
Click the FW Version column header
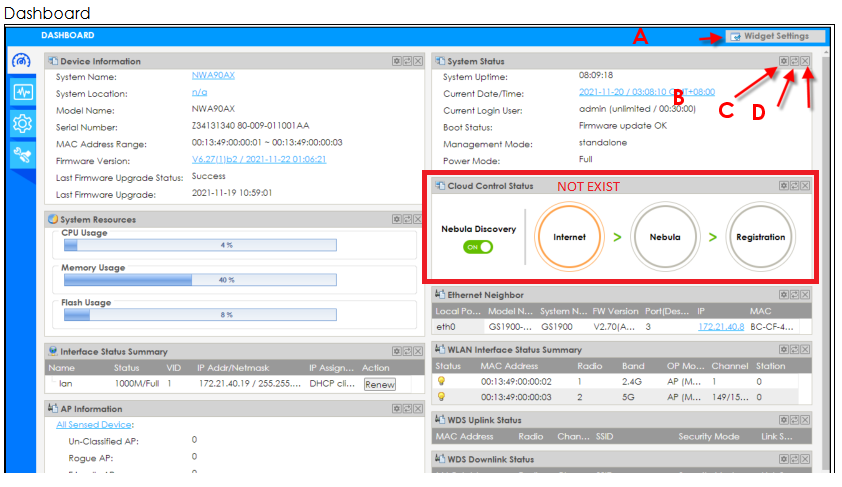(615, 311)
